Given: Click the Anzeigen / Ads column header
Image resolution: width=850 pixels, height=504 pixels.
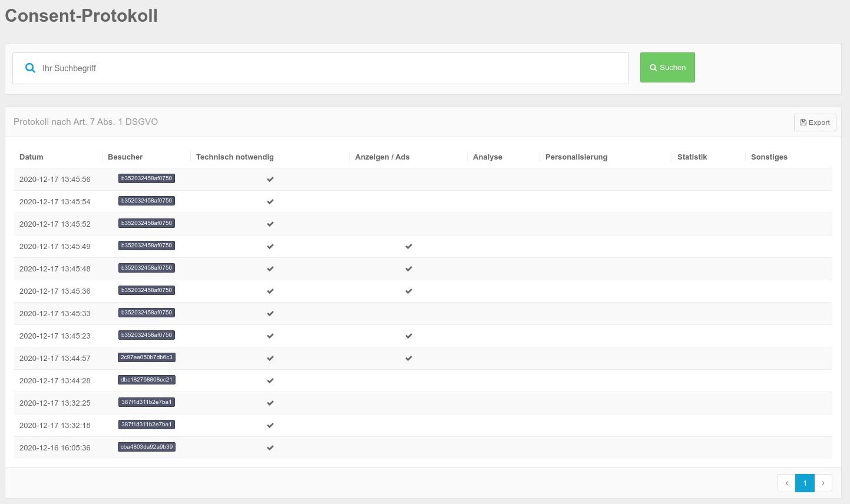Looking at the screenshot, I should [x=382, y=157].
